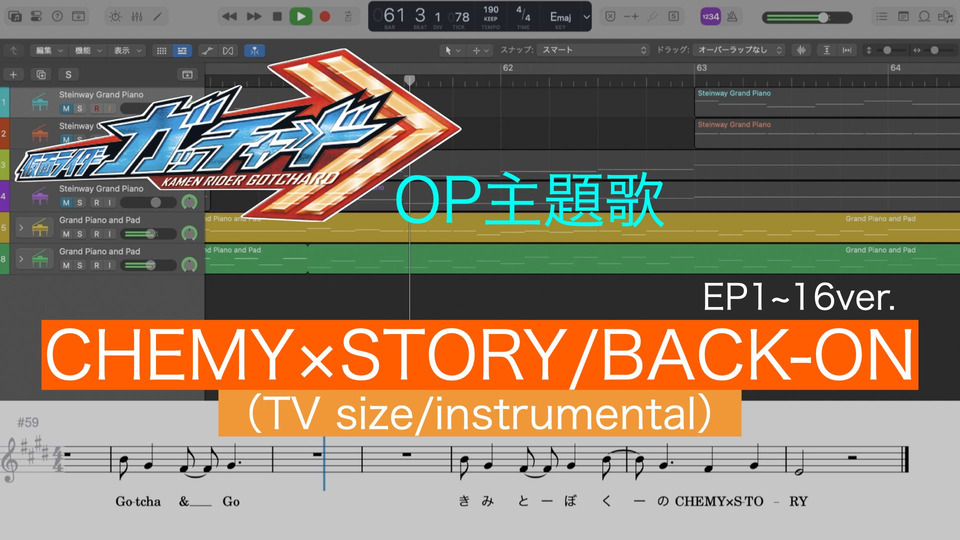Click the global Solo S button in track header

coord(68,75)
